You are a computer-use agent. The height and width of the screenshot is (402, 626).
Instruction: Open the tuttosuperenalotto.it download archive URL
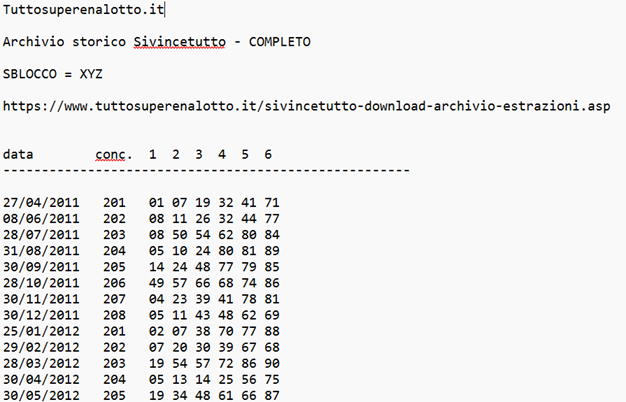tap(306, 105)
